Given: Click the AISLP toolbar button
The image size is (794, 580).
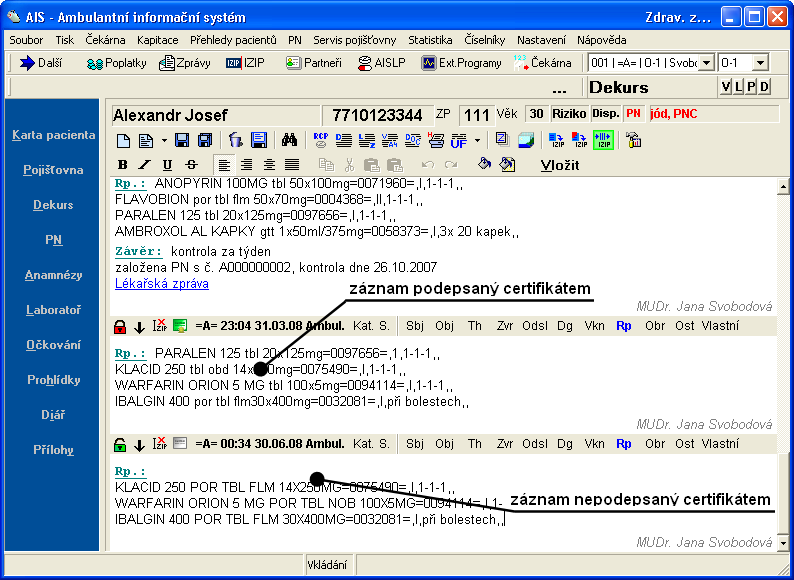Looking at the screenshot, I should 380,63.
